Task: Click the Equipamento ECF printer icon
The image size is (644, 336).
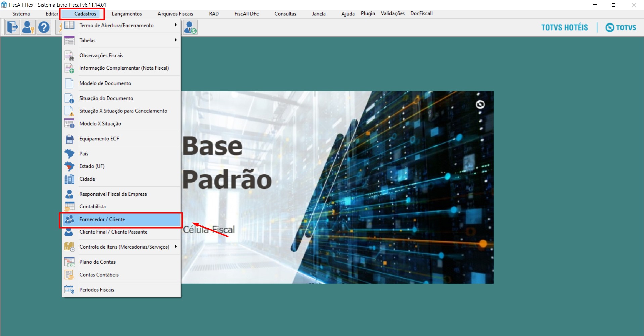Action: [69, 139]
